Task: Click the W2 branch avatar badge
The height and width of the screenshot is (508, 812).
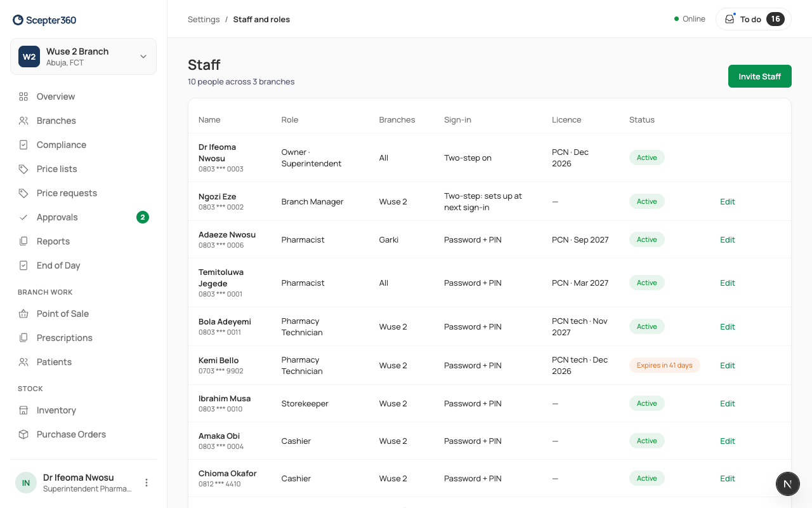Action: pos(29,57)
